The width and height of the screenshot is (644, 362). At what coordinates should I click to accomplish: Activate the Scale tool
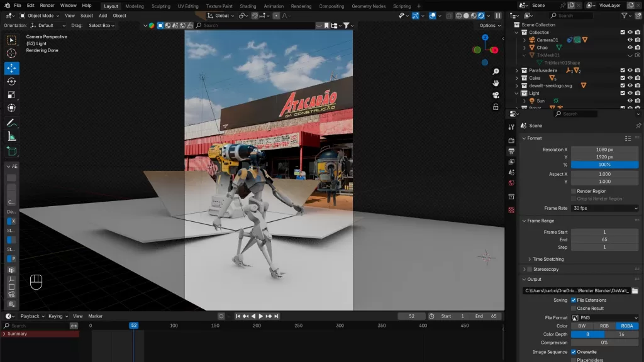(x=11, y=95)
